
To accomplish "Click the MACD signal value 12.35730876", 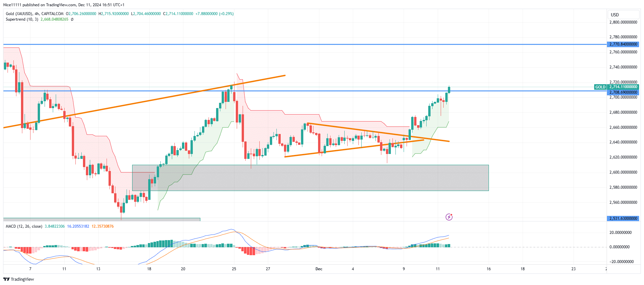I will tap(103, 226).
